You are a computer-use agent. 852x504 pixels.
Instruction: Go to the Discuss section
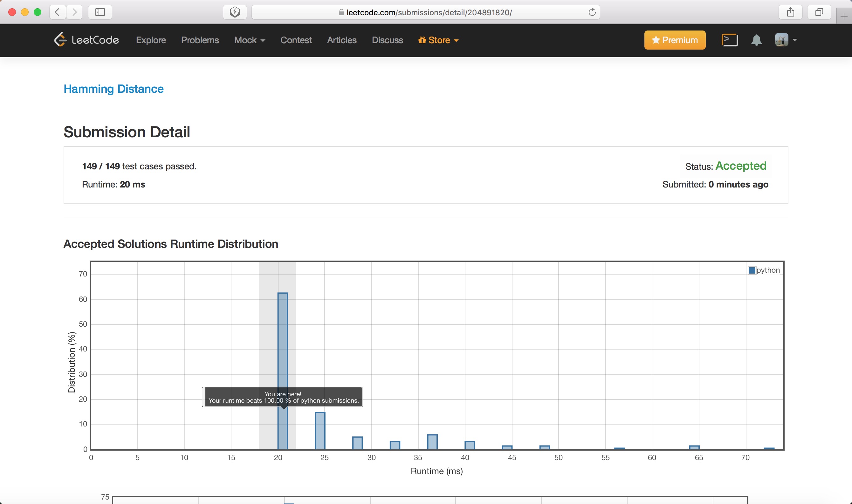click(387, 40)
